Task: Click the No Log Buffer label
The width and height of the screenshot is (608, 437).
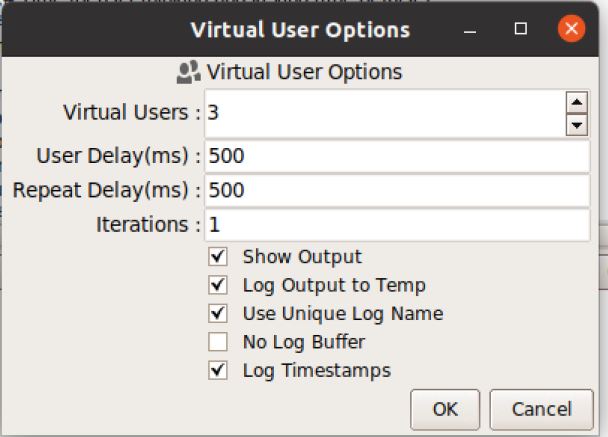Action: pos(304,342)
